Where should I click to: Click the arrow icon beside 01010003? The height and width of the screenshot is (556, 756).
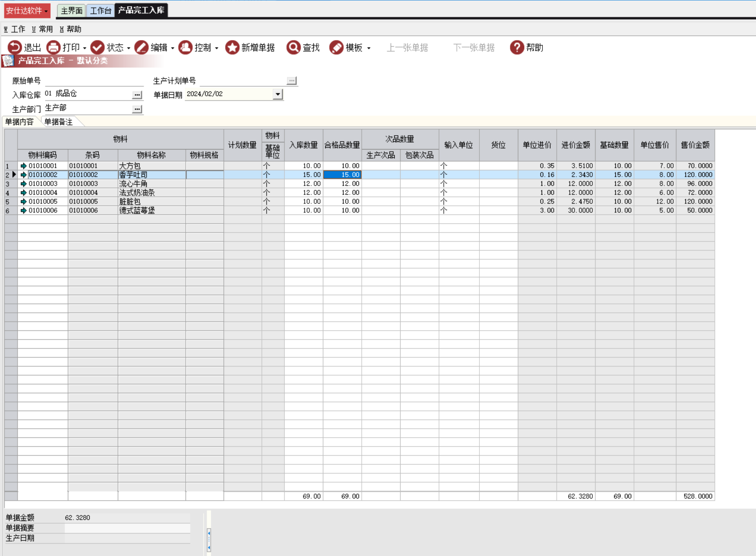coord(23,183)
